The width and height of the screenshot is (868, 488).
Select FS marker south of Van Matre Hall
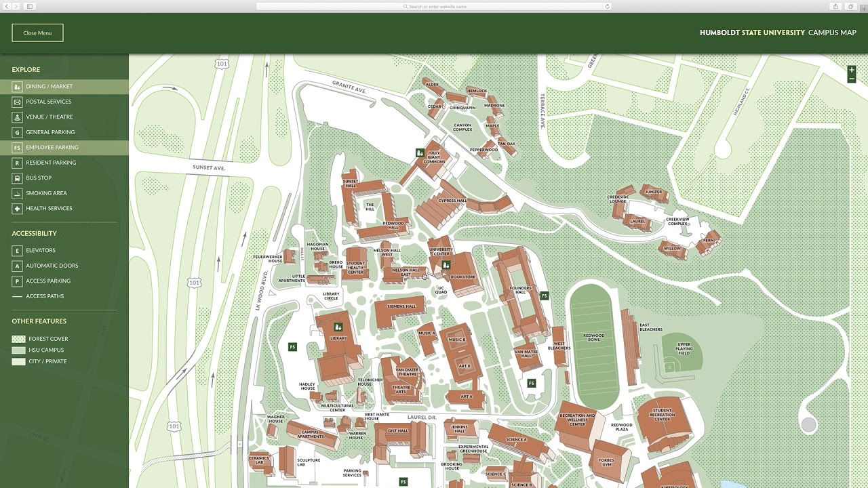pyautogui.click(x=531, y=383)
